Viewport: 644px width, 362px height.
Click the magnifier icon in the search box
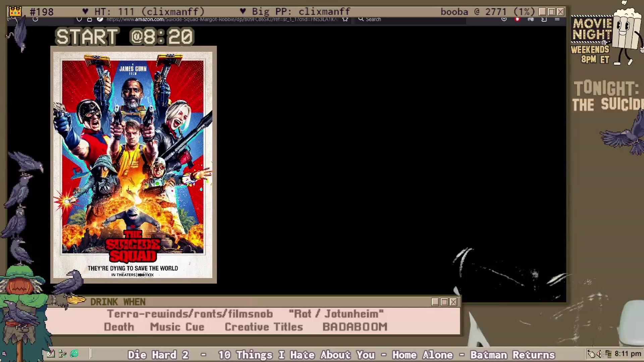coord(361,19)
